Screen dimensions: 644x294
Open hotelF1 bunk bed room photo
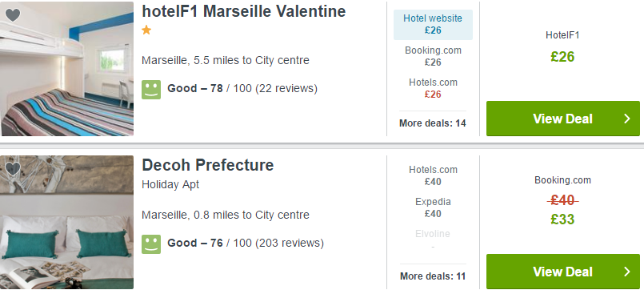click(x=66, y=69)
